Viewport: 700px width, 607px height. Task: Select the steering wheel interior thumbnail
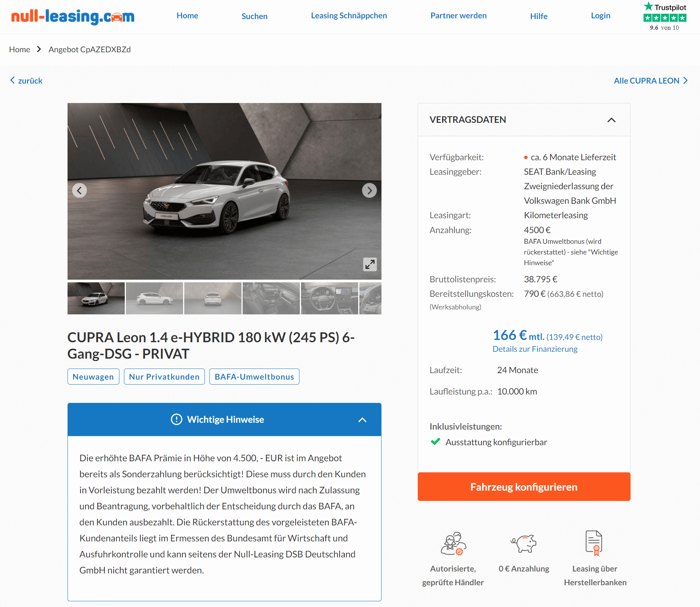coord(330,298)
